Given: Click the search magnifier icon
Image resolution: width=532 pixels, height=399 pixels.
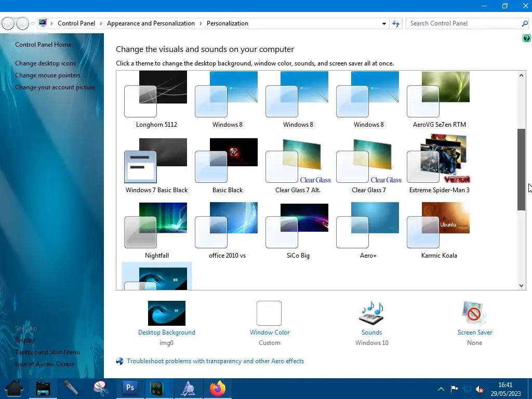Looking at the screenshot, I should pyautogui.click(x=525, y=23).
